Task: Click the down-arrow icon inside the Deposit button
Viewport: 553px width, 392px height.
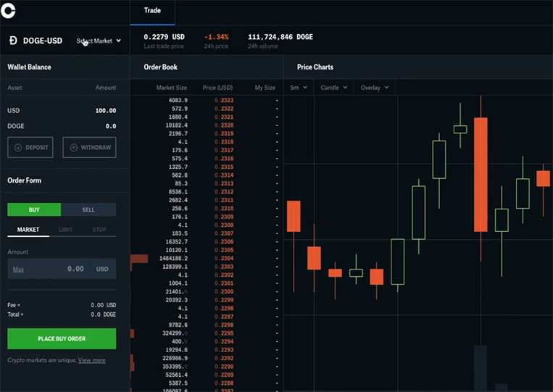Action: (18, 147)
